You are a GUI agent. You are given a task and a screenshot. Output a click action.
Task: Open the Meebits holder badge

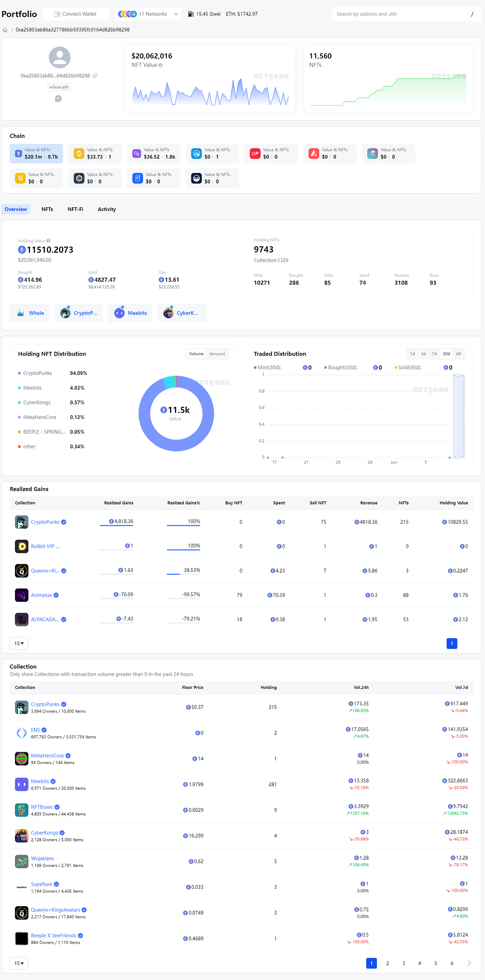pos(130,313)
